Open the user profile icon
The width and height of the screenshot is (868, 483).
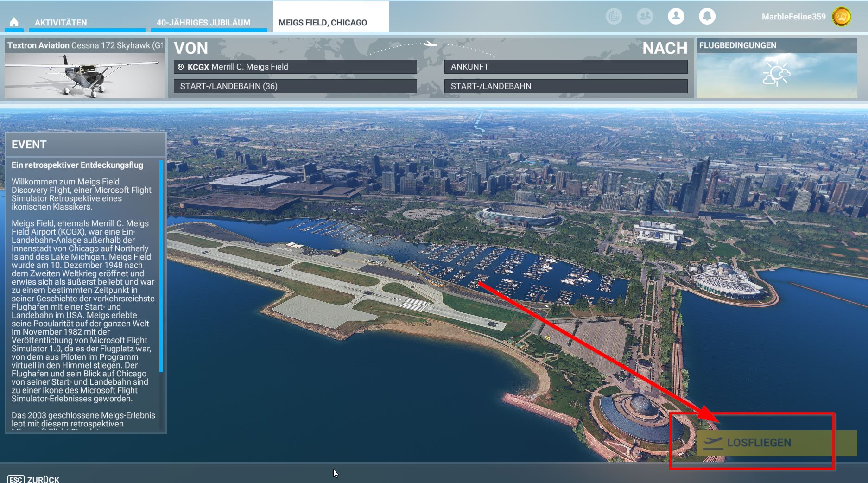pyautogui.click(x=676, y=16)
